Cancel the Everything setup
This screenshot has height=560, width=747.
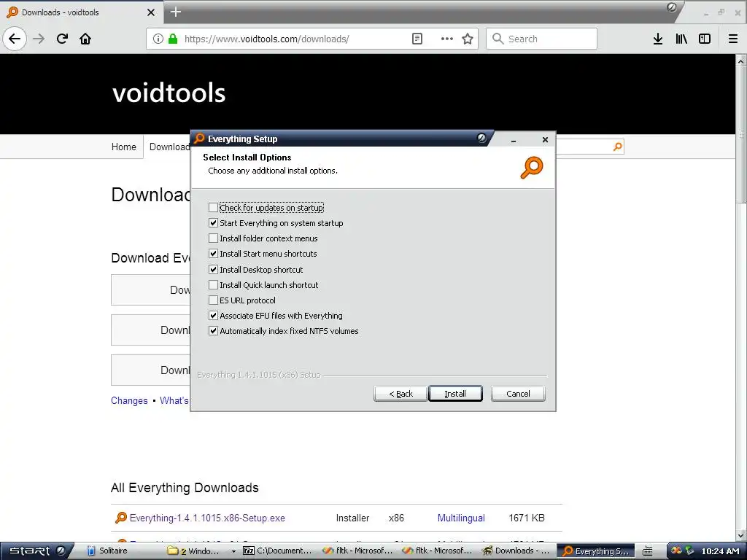tap(518, 394)
